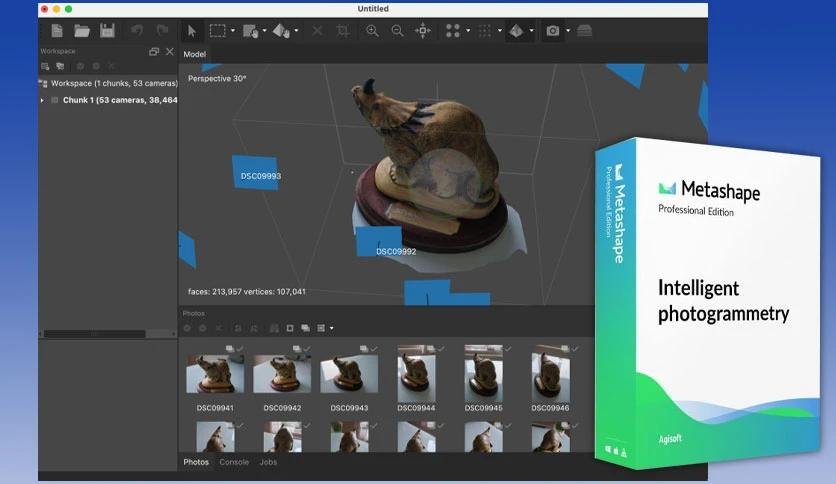
Task: Toggle the check mark on DSC09941 thumbnail
Action: coord(240,349)
